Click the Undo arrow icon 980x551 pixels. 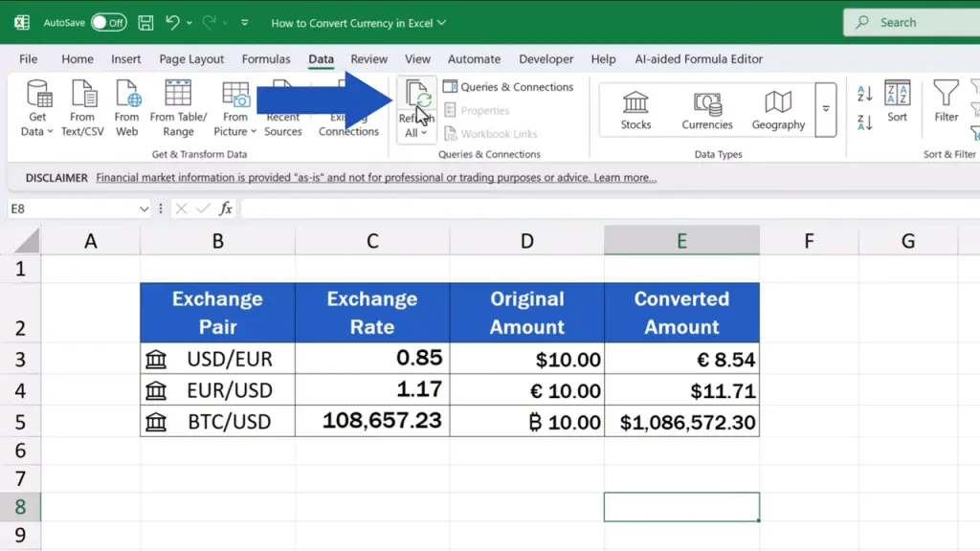click(172, 22)
